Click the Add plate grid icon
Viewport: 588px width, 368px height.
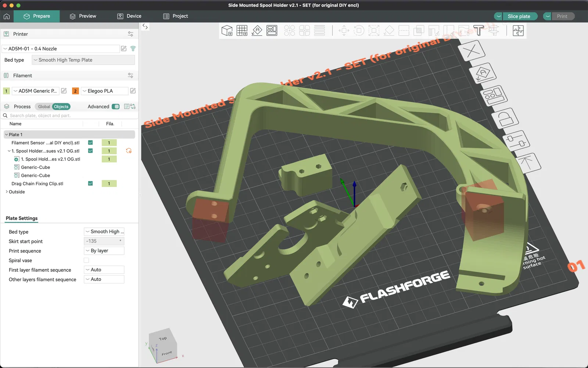click(x=242, y=31)
